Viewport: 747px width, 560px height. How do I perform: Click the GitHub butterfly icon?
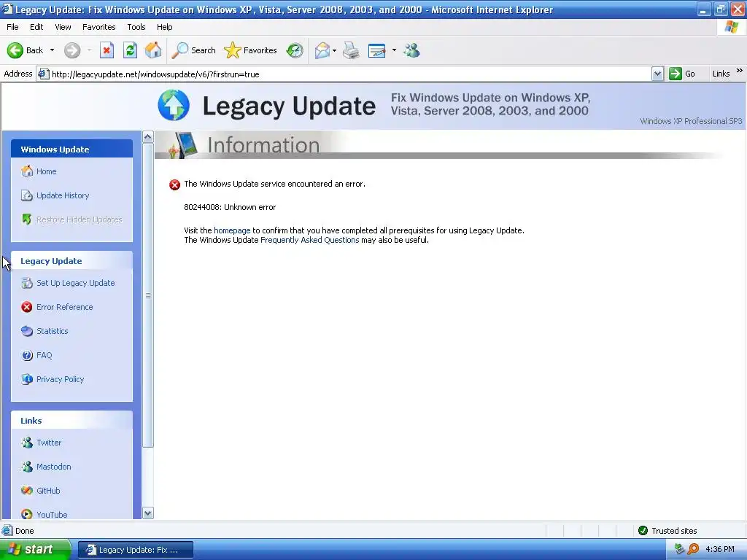pos(27,491)
